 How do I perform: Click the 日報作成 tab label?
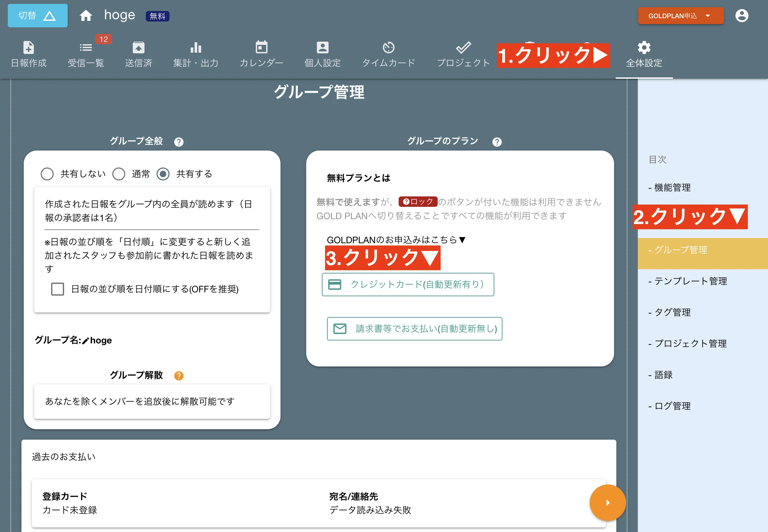29,63
